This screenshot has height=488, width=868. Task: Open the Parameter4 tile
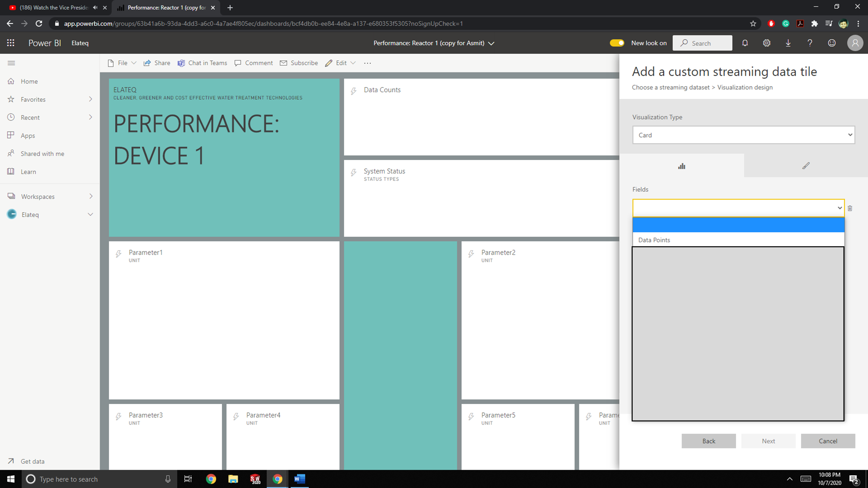(283, 437)
